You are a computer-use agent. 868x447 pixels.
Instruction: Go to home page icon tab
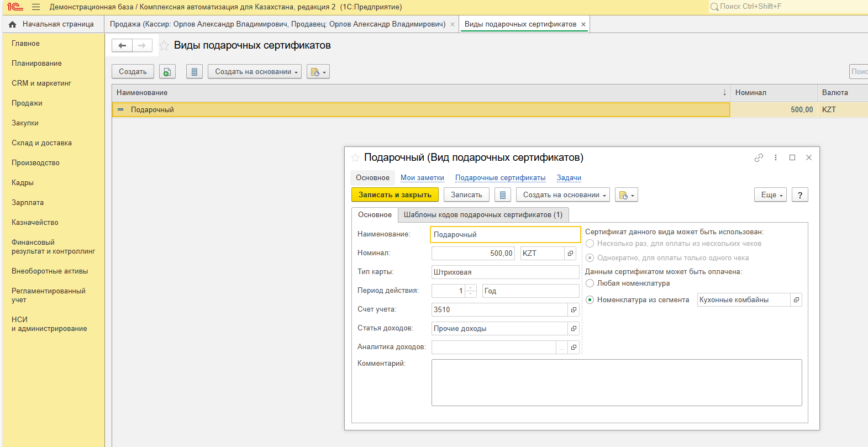(13, 24)
